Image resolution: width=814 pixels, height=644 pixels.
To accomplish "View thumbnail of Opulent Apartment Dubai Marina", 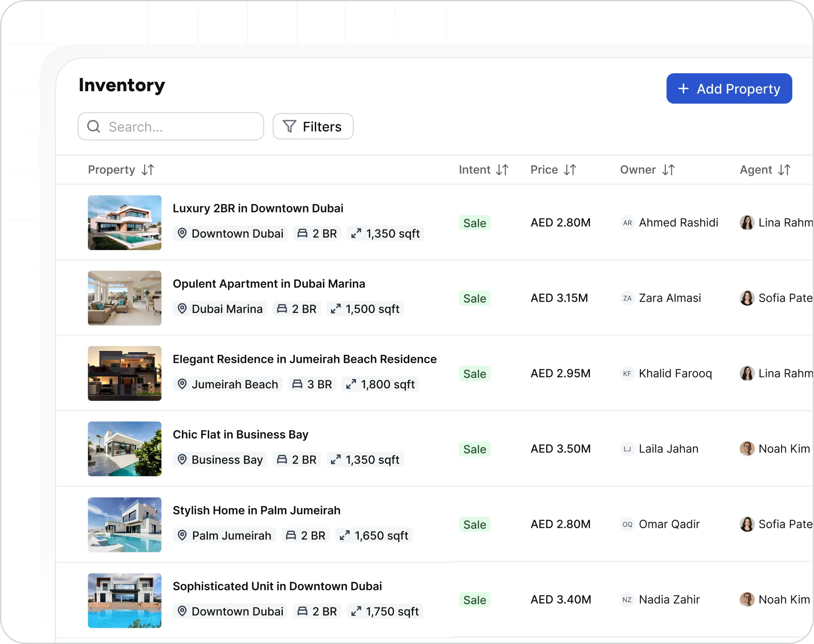I will (x=125, y=298).
